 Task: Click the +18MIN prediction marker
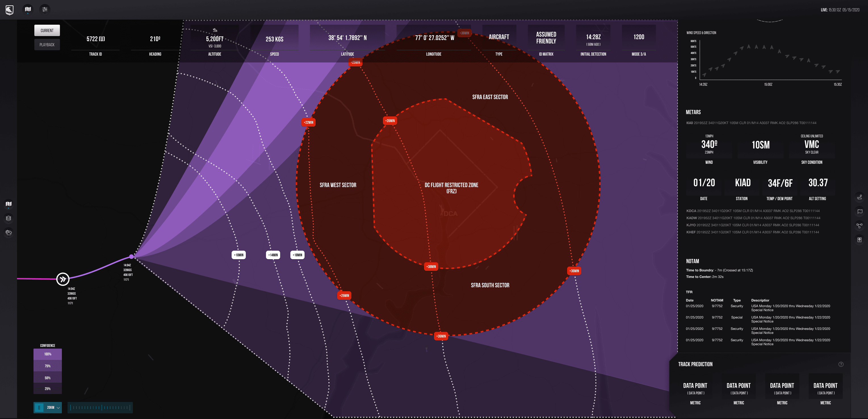click(x=297, y=255)
